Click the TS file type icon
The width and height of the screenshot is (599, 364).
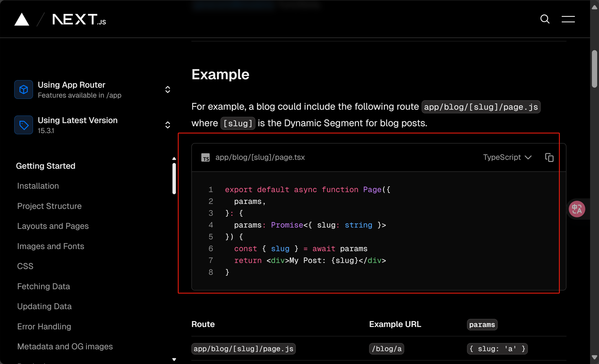coord(205,157)
